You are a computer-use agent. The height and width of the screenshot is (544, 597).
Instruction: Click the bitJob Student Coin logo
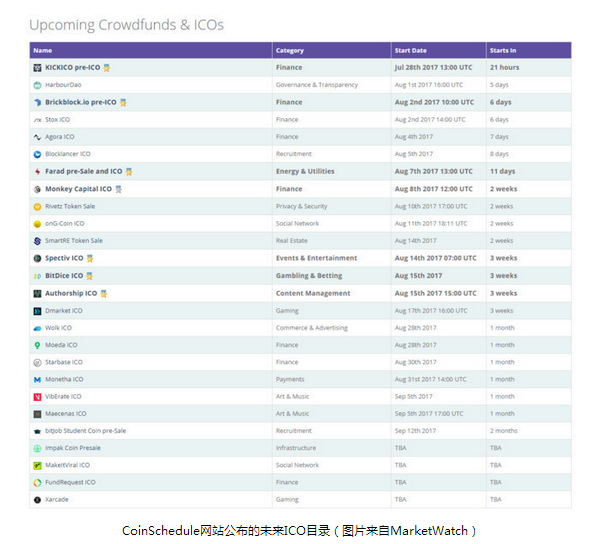tap(37, 431)
